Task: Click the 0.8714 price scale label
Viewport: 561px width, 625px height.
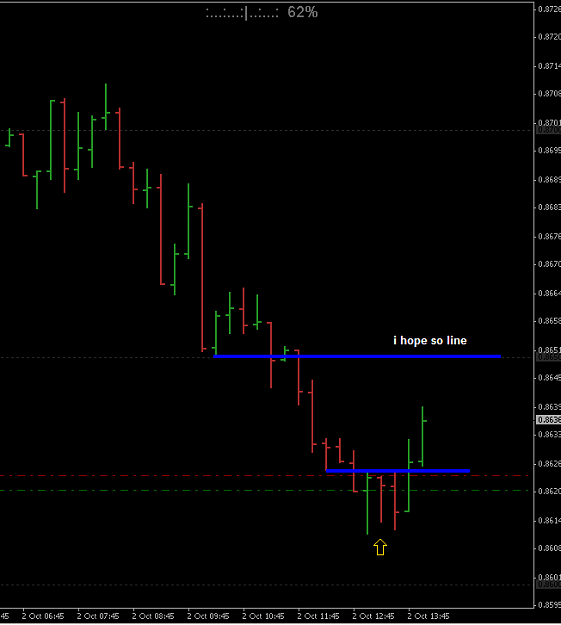Action: tap(549, 66)
